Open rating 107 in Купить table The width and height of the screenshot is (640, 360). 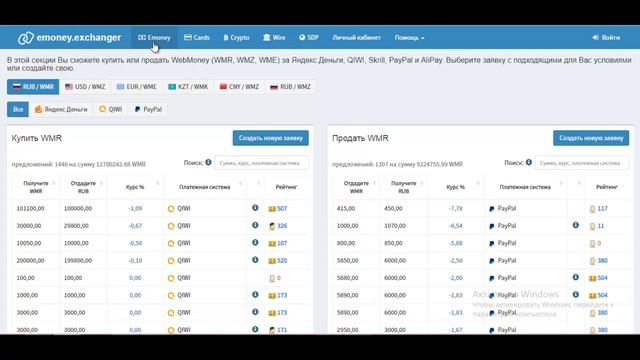[282, 243]
